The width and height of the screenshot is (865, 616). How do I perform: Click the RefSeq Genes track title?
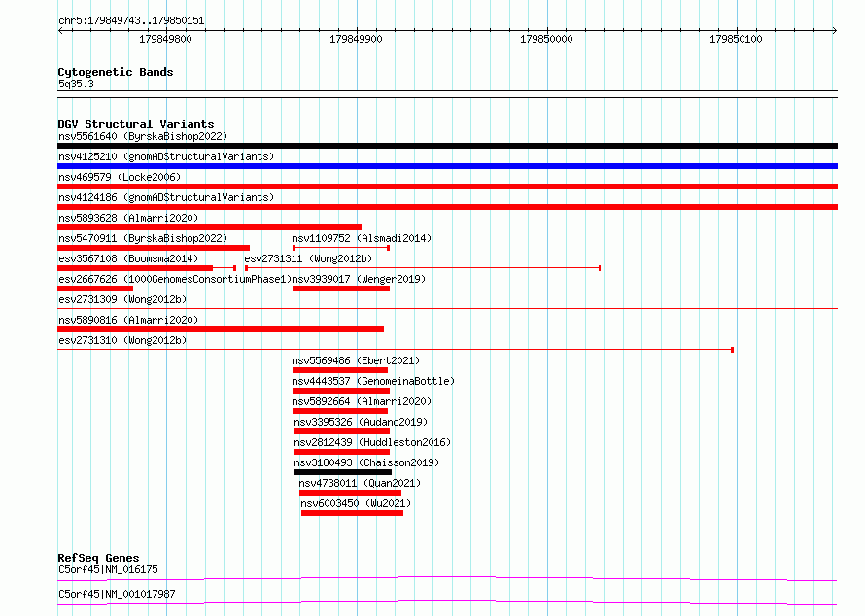[98, 558]
